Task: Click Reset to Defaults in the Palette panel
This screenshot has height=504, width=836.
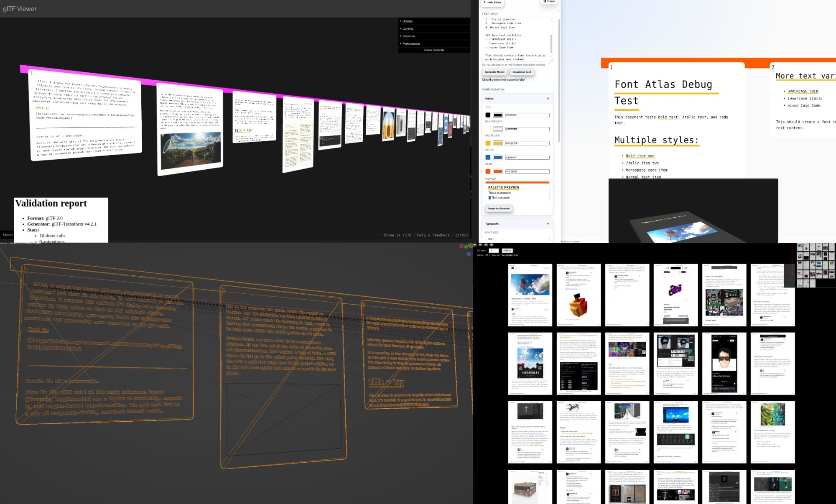Action: point(498,208)
